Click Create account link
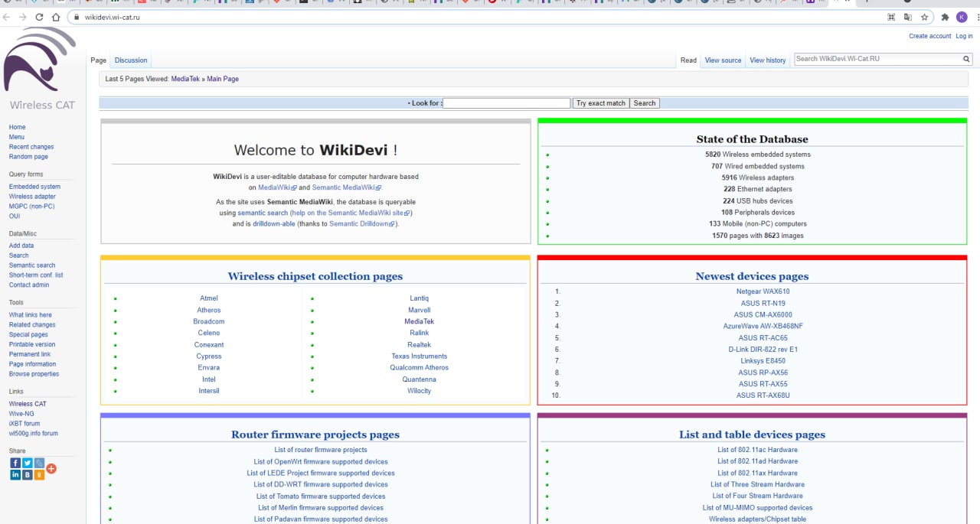 [x=929, y=36]
